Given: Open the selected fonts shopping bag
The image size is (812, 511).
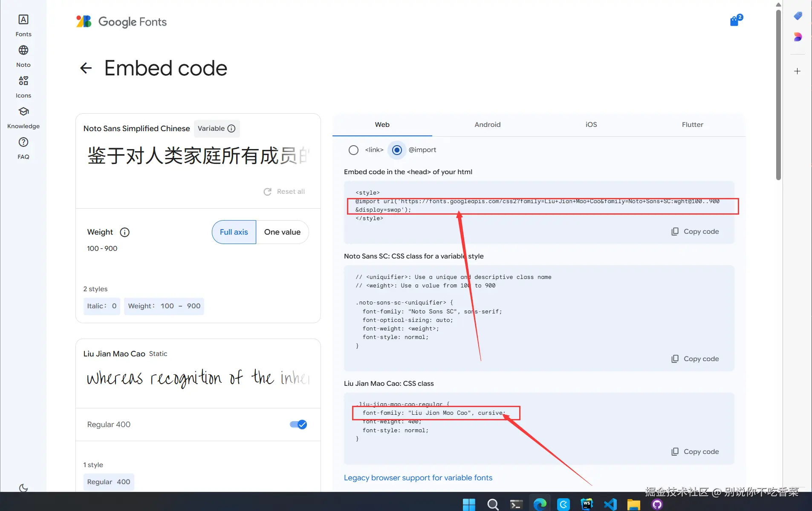Looking at the screenshot, I should pyautogui.click(x=736, y=20).
